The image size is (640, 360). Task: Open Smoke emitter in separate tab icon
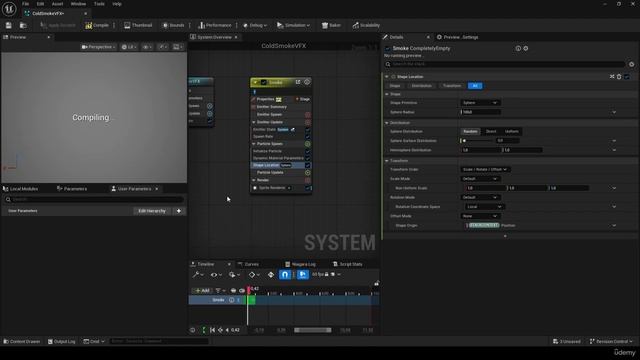coord(298,82)
